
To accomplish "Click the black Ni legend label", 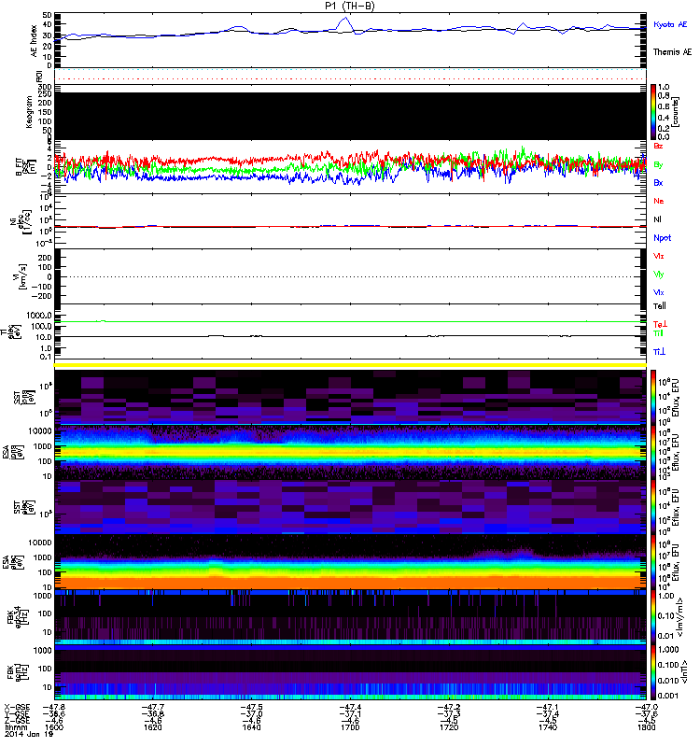I will (658, 219).
